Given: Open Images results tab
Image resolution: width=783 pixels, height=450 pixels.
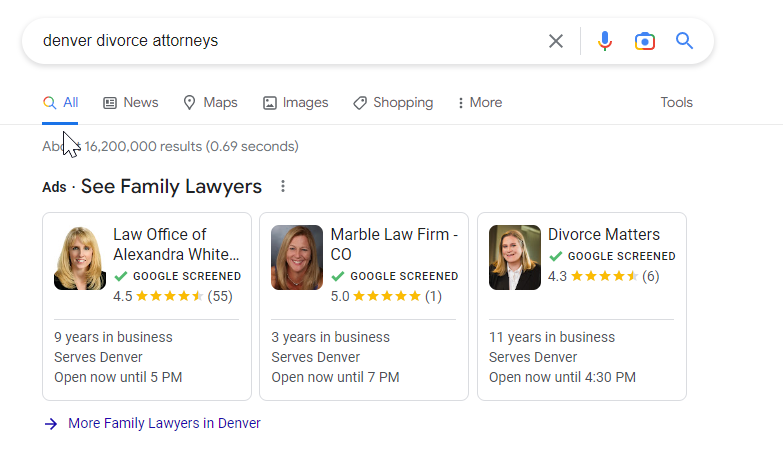Looking at the screenshot, I should [x=296, y=102].
